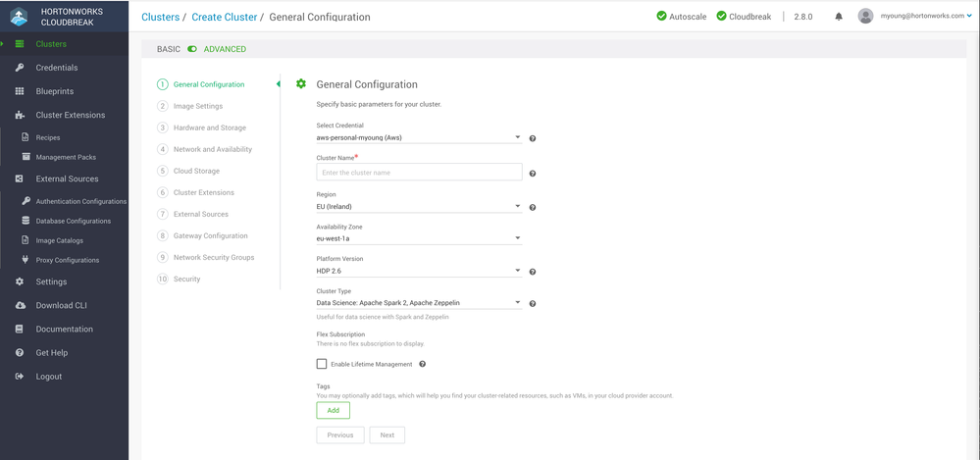This screenshot has width=980, height=460.
Task: Go to Security step
Action: pyautogui.click(x=186, y=279)
